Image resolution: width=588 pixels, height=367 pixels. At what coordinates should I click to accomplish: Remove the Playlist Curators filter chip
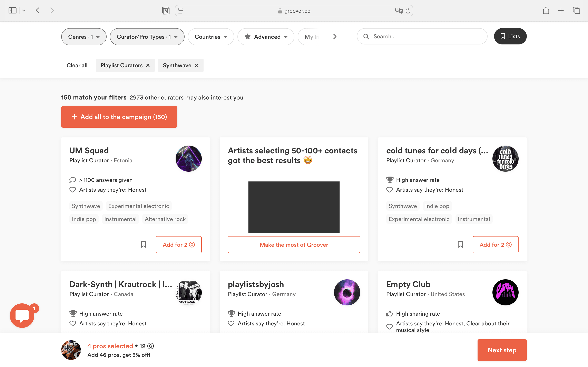click(x=148, y=65)
